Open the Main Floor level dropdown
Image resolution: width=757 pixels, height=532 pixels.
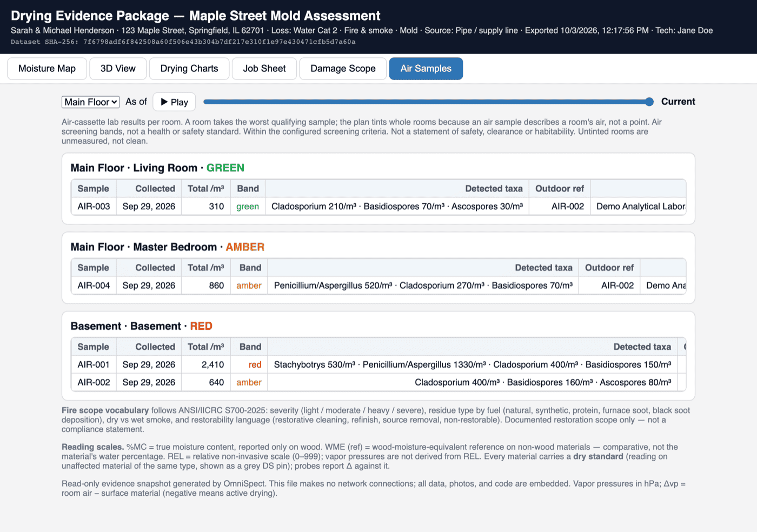(90, 102)
